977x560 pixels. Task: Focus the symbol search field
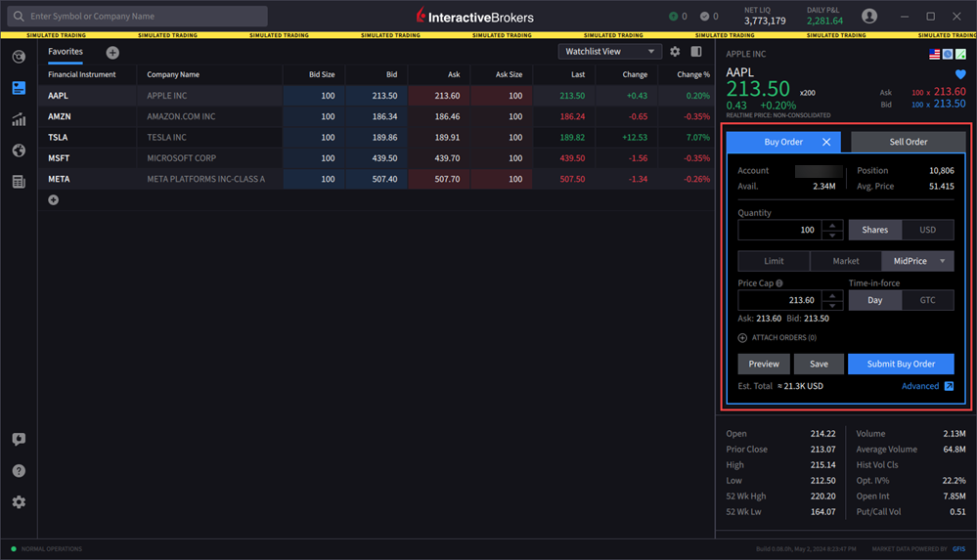pos(138,17)
